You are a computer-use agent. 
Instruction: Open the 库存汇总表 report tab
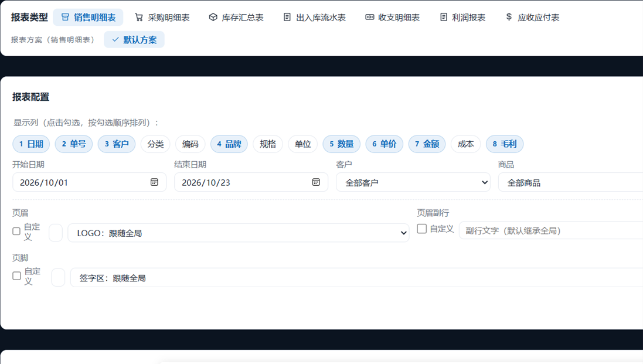(236, 17)
